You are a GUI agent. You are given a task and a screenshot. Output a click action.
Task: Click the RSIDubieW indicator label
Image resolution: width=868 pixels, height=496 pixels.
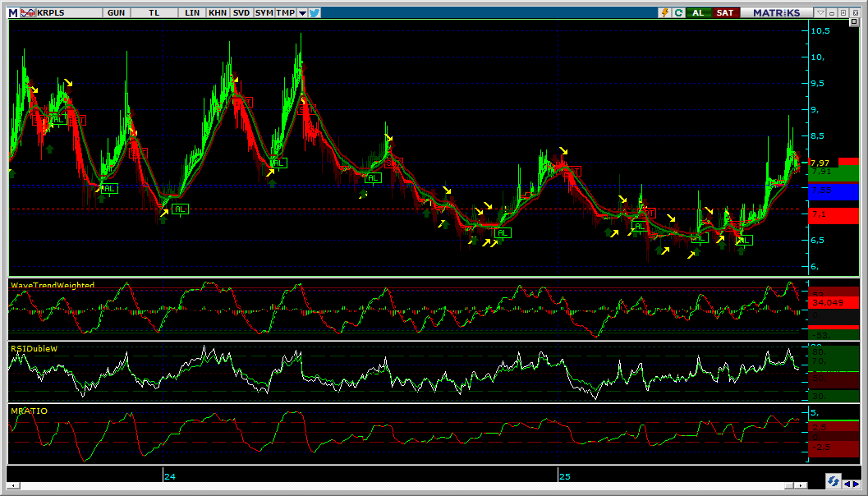click(x=34, y=348)
